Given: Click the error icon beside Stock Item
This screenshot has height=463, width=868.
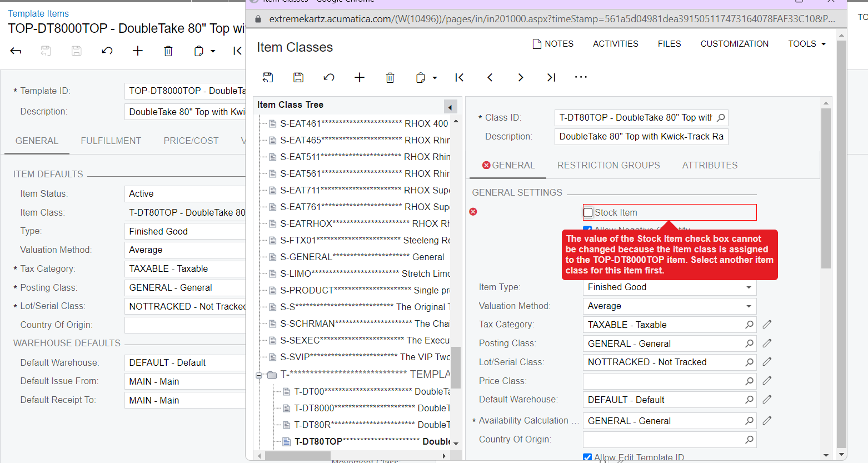Looking at the screenshot, I should [x=473, y=212].
